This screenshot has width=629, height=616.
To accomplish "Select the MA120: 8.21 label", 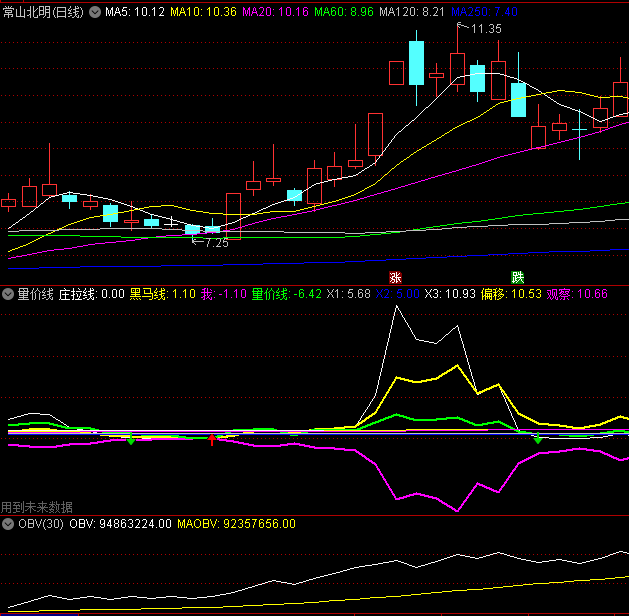I will pyautogui.click(x=412, y=12).
